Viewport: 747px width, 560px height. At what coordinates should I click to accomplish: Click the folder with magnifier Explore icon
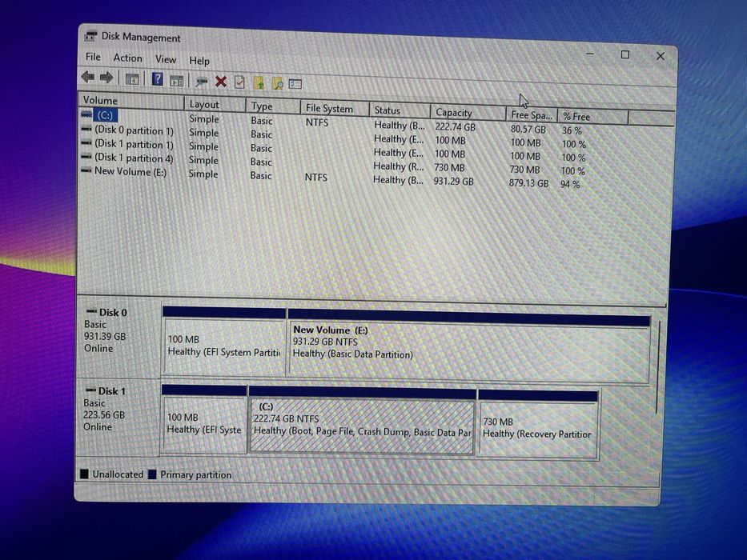coord(277,84)
